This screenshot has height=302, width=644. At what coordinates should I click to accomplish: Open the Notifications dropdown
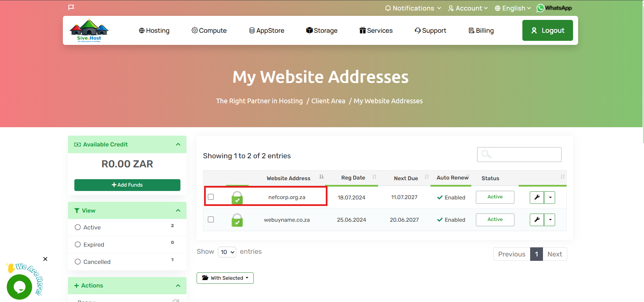click(x=413, y=8)
